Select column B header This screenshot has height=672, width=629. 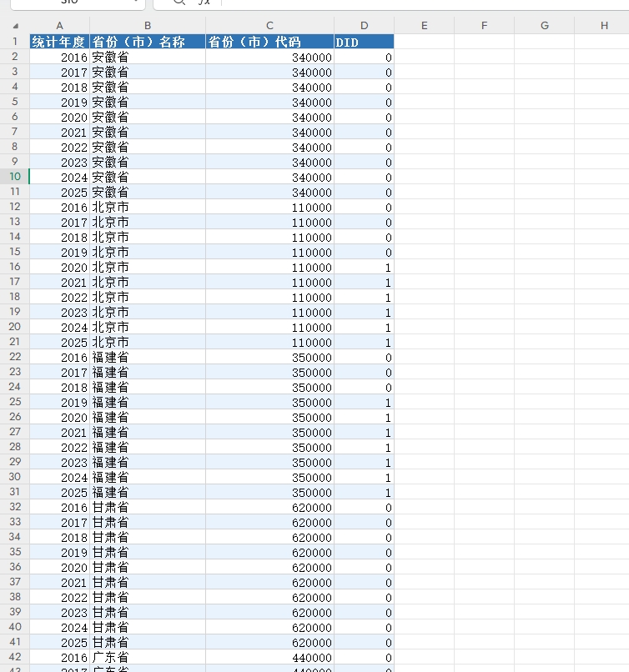[148, 26]
